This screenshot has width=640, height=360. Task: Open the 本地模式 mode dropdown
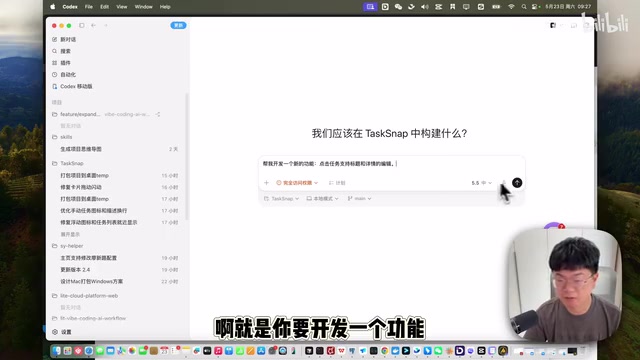click(x=322, y=199)
